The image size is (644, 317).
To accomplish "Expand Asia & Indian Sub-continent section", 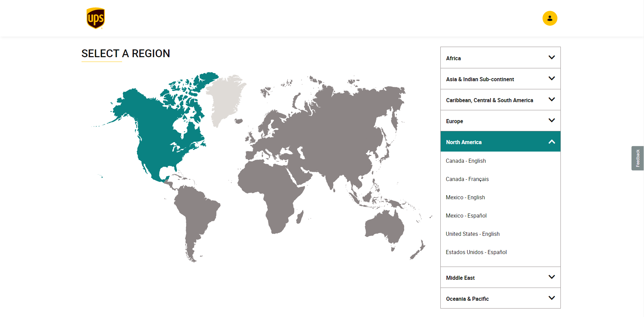I will point(500,79).
